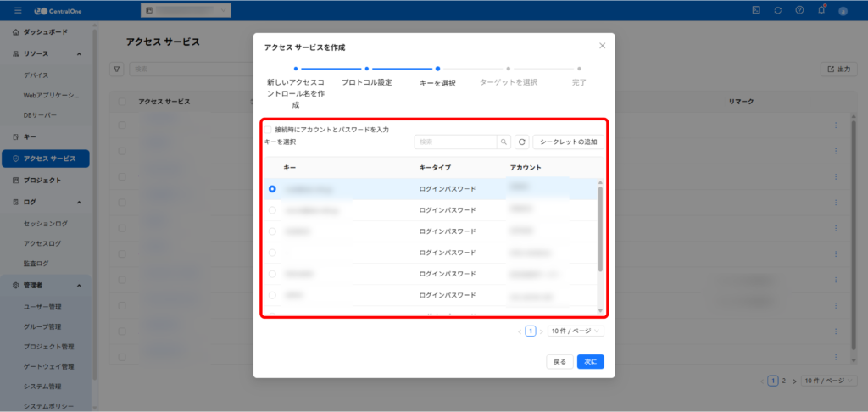Viewport: 868px width, 412px height.
Task: Toggle the hamburger menu icon
Action: (19, 10)
